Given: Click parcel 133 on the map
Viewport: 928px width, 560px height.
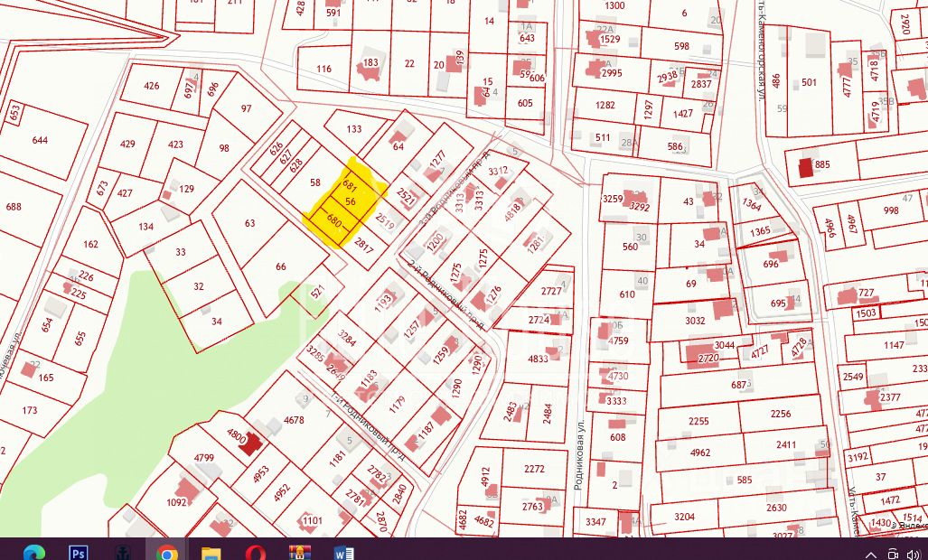Looking at the screenshot, I should (x=354, y=129).
